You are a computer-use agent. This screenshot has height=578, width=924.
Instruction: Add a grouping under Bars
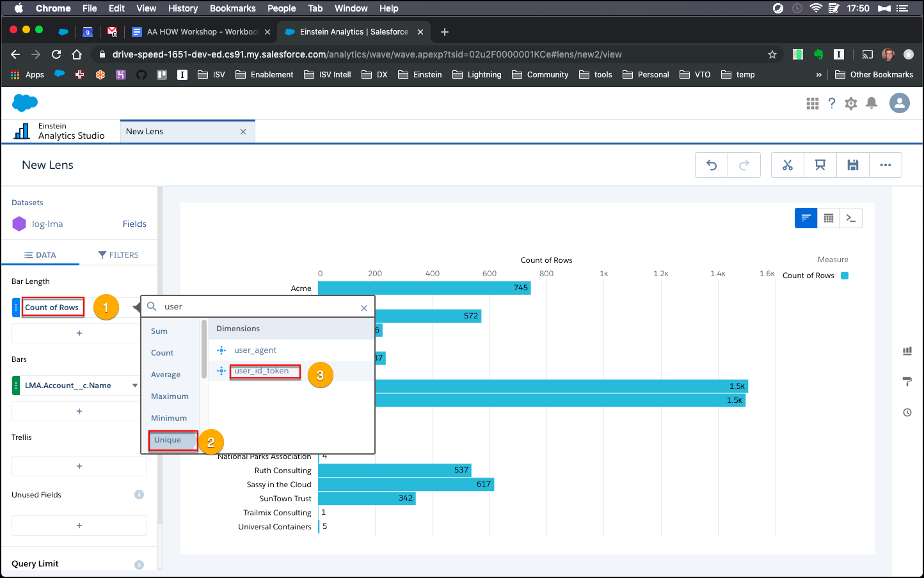tap(79, 411)
